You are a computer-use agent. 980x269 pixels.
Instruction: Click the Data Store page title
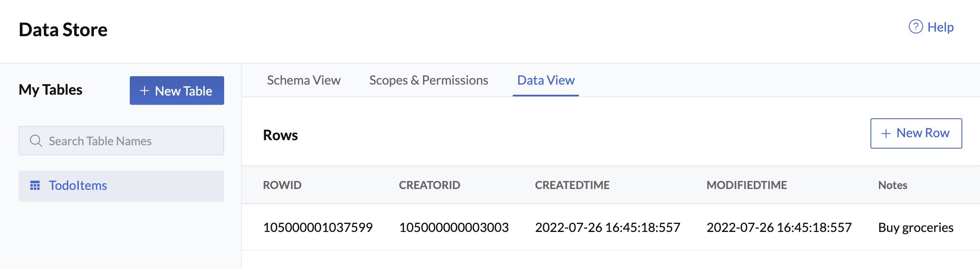coord(63,29)
